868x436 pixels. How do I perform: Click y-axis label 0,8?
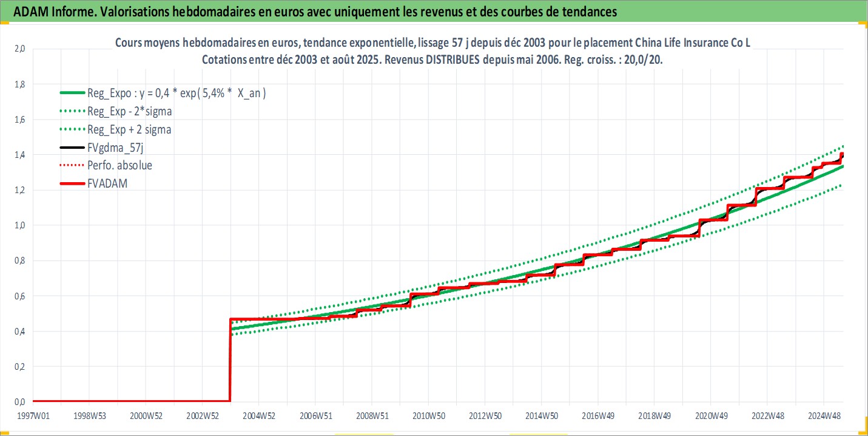[19, 261]
